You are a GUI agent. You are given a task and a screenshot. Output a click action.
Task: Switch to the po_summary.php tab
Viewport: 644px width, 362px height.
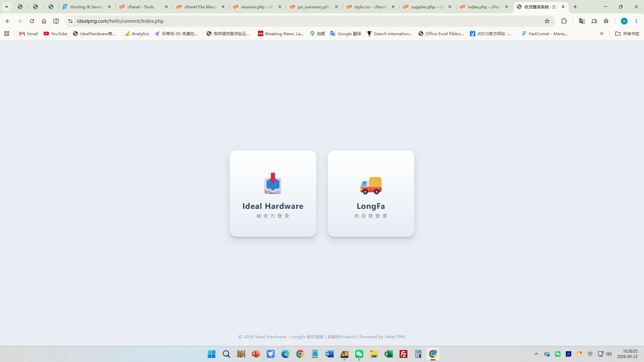(314, 7)
